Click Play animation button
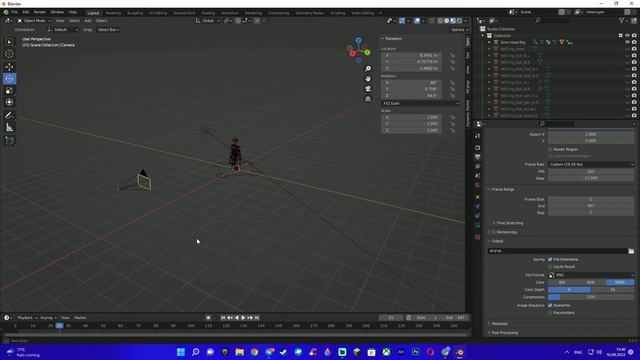Screen dimensions: 640x360 click(244, 318)
